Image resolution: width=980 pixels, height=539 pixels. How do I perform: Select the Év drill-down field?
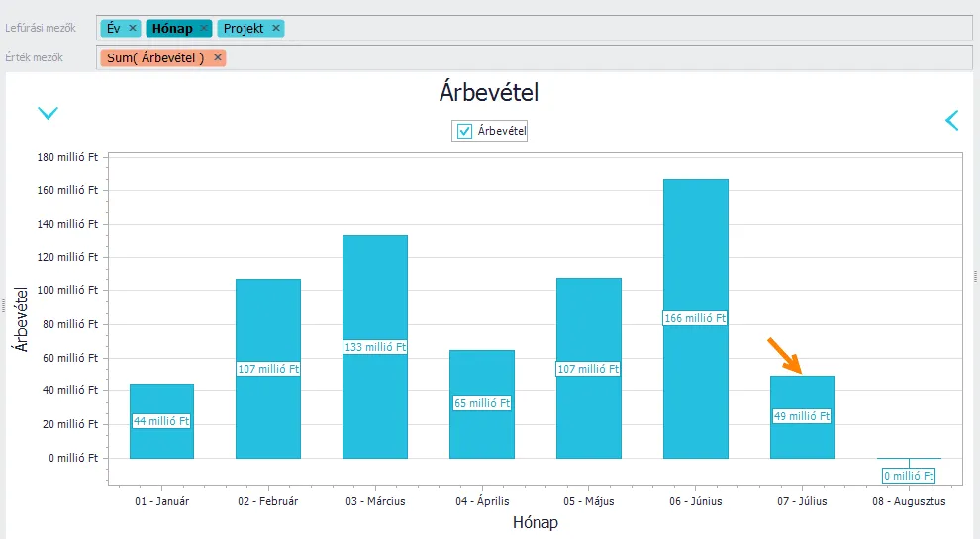tap(114, 29)
